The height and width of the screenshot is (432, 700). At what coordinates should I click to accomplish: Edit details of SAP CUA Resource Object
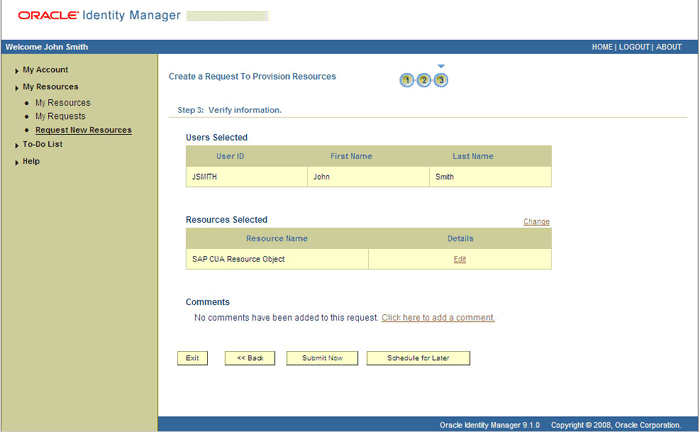click(x=460, y=259)
